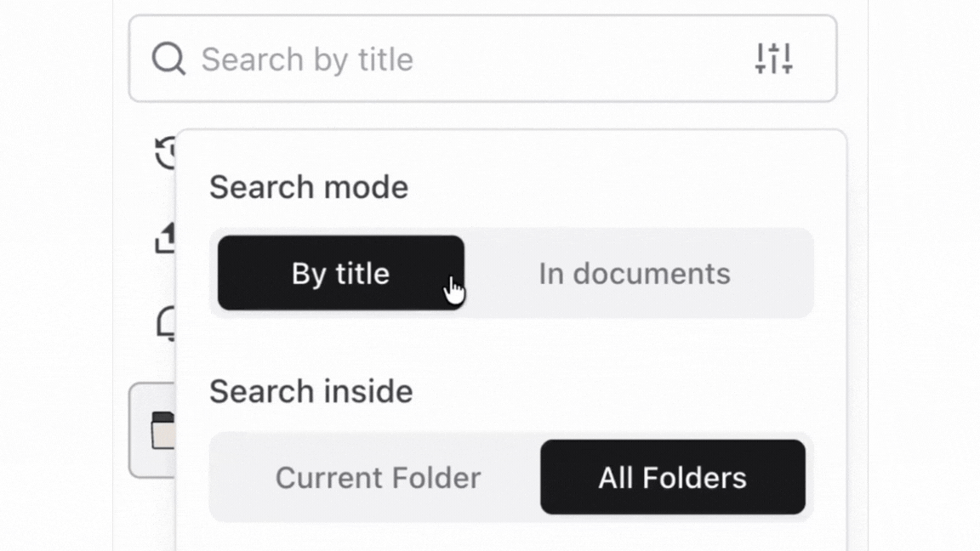
Task: Click the "All Folders" segment control
Action: pyautogui.click(x=673, y=477)
